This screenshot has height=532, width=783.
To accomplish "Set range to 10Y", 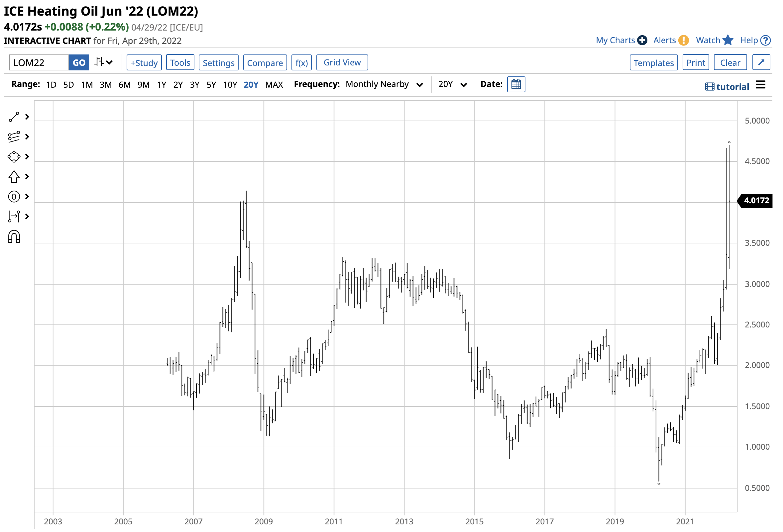I will 230,84.
